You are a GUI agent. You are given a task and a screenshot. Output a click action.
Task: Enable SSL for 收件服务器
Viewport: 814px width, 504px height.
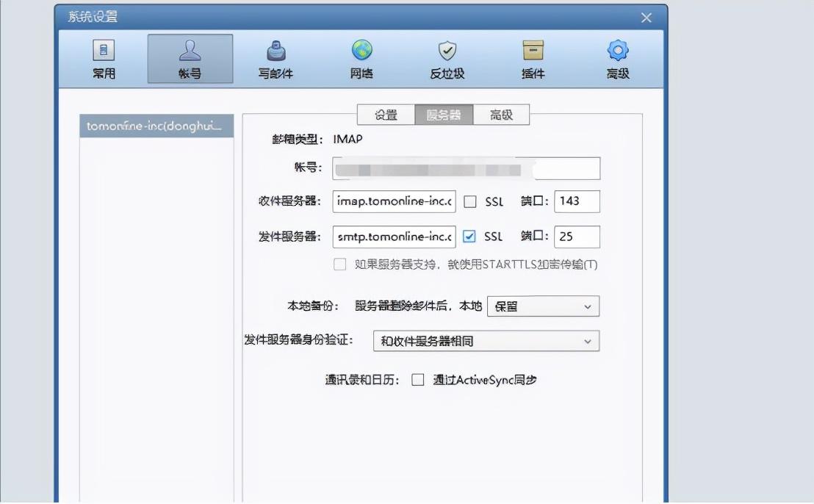click(x=470, y=201)
